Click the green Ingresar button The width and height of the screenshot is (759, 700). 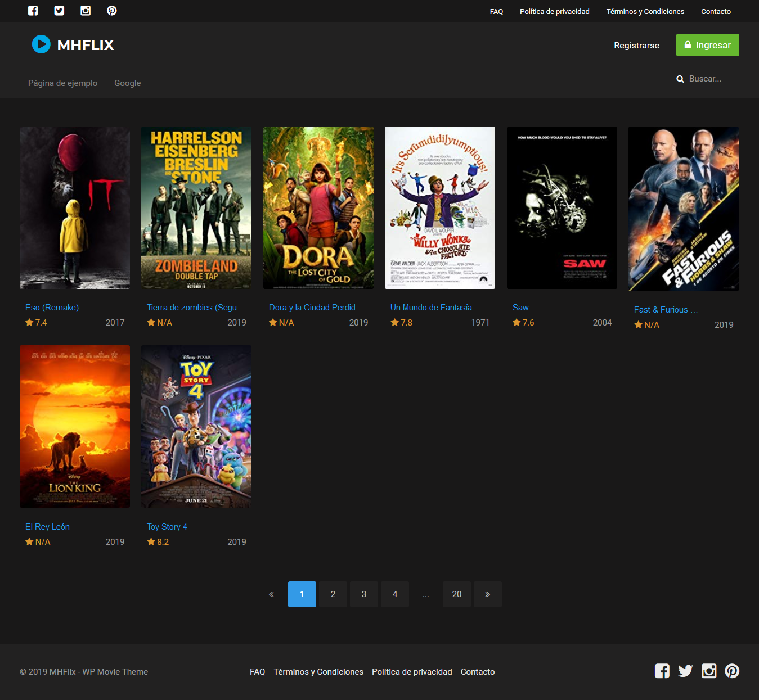pyautogui.click(x=707, y=45)
